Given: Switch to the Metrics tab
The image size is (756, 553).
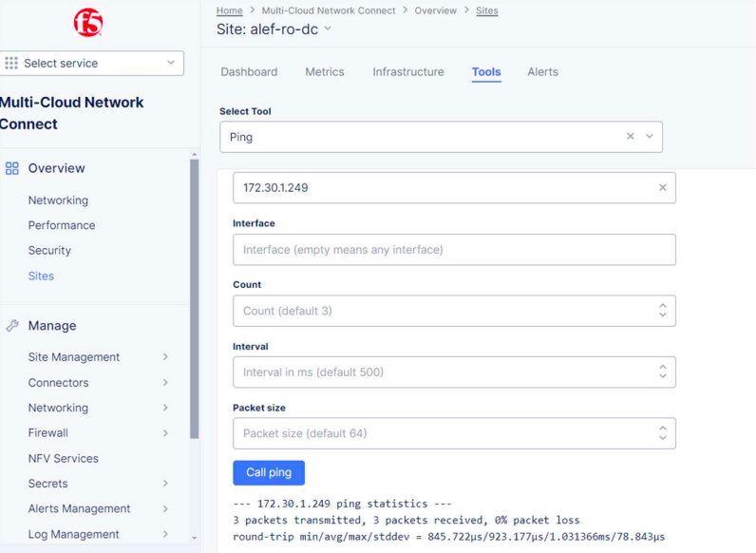Looking at the screenshot, I should [x=325, y=72].
